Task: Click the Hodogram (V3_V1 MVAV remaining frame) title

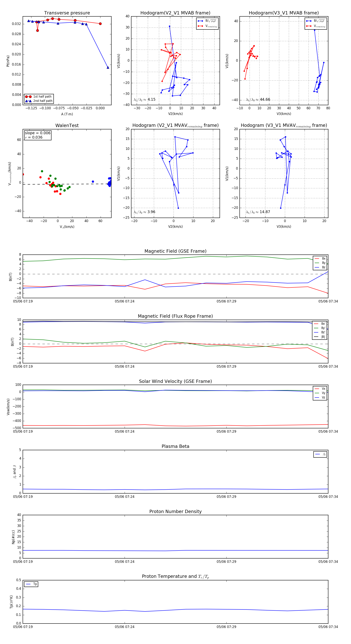Action: pos(284,125)
